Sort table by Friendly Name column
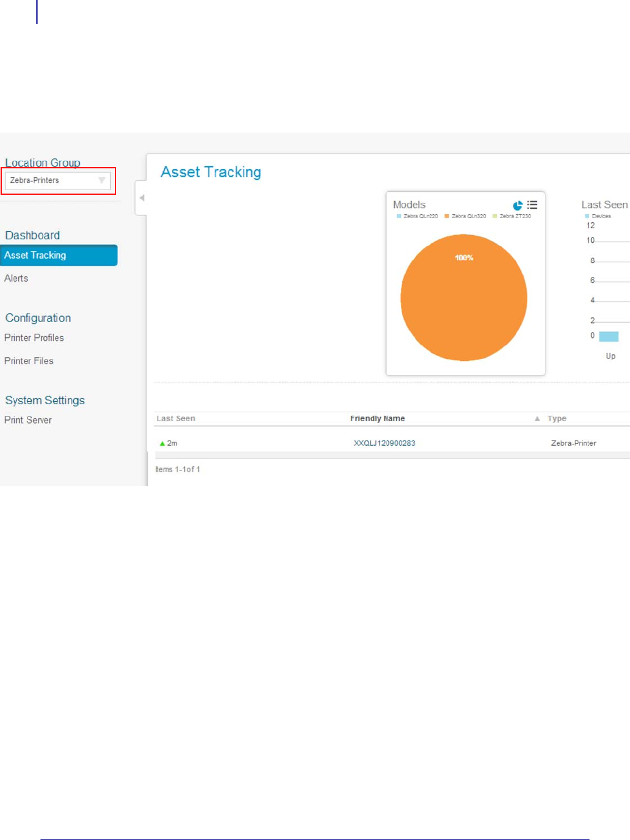The image size is (630, 840). tap(378, 418)
